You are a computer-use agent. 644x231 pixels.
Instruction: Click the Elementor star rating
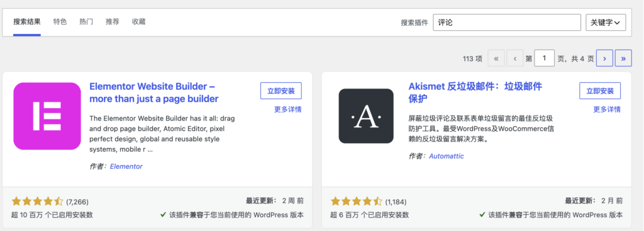37,201
